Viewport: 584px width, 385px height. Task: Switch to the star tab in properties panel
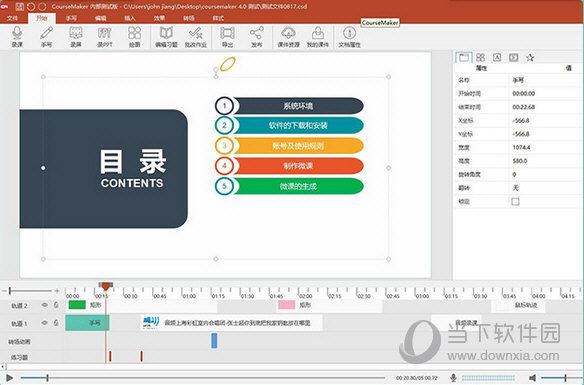tap(530, 57)
